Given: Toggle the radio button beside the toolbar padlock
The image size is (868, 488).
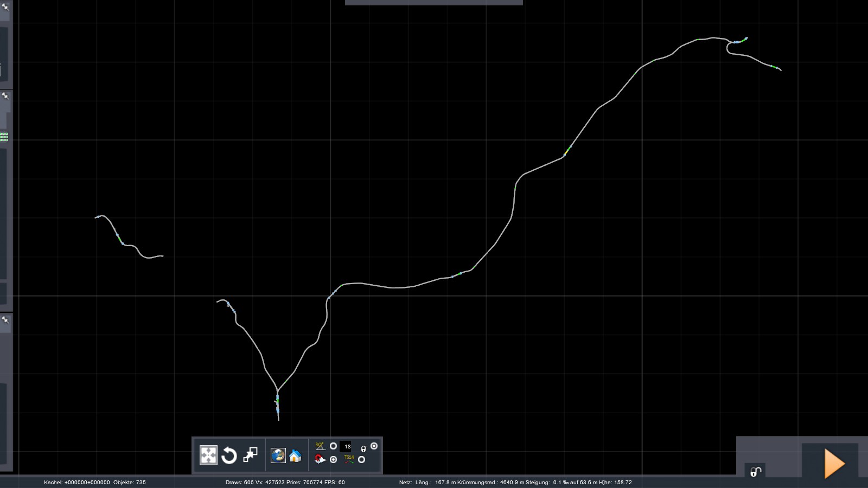Looking at the screenshot, I should [x=374, y=446].
